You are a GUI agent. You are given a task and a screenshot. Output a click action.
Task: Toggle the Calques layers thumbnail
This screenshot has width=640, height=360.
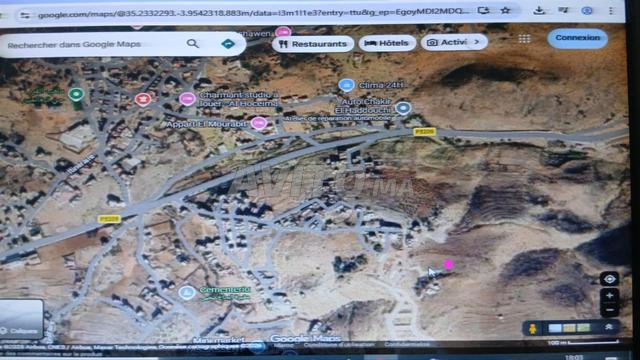click(21, 320)
